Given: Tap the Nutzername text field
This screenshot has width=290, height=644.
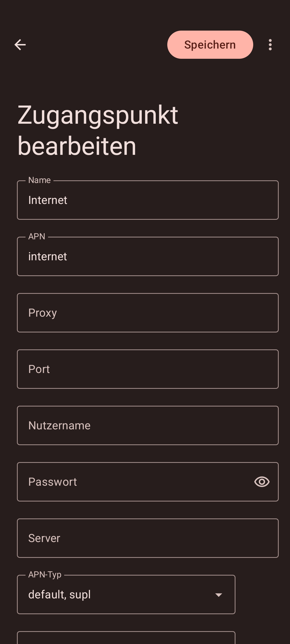Looking at the screenshot, I should pos(148,426).
